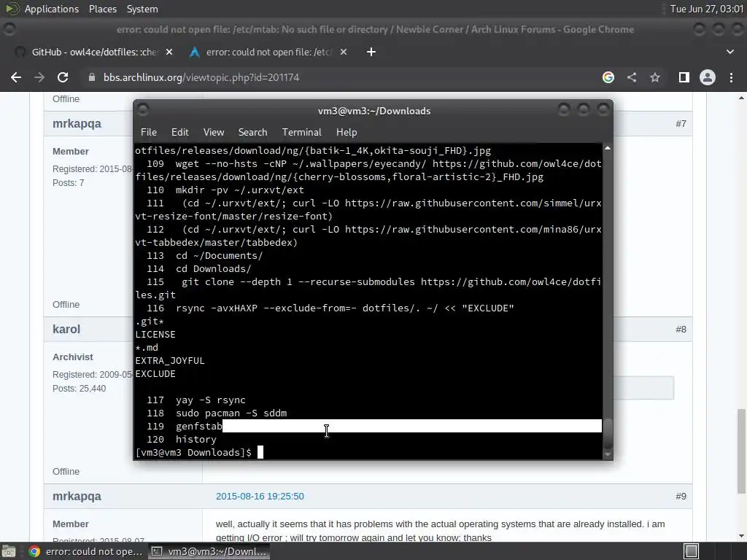Bookmark this page with star icon
Screen dimensions: 747x560
(x=655, y=77)
